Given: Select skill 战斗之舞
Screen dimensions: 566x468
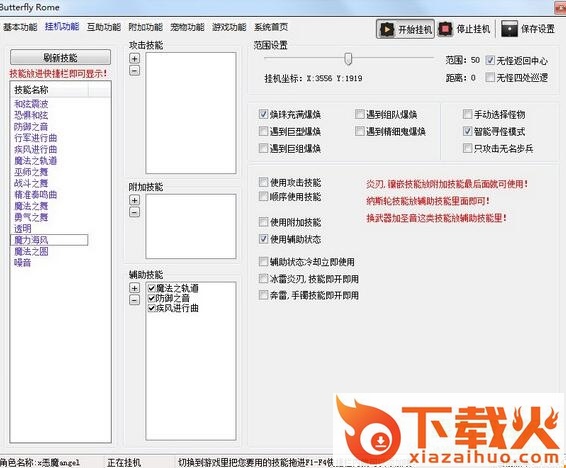Looking at the screenshot, I should pyautogui.click(x=31, y=183).
